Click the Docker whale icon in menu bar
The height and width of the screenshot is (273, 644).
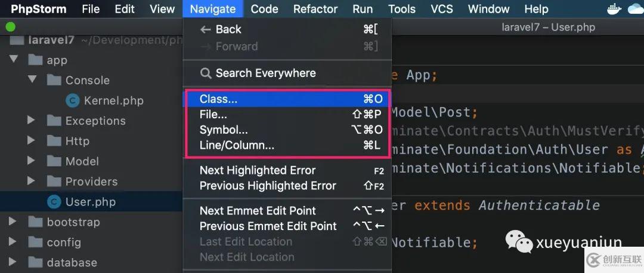(x=614, y=8)
